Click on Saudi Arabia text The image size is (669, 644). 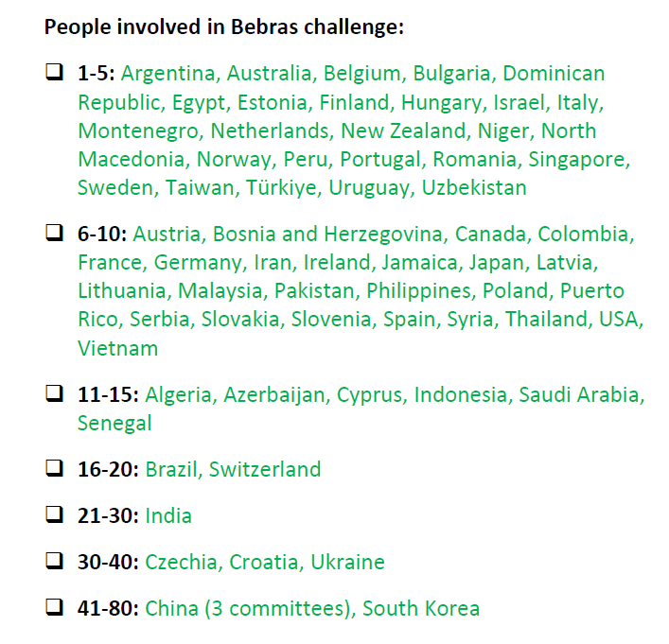coord(578,394)
